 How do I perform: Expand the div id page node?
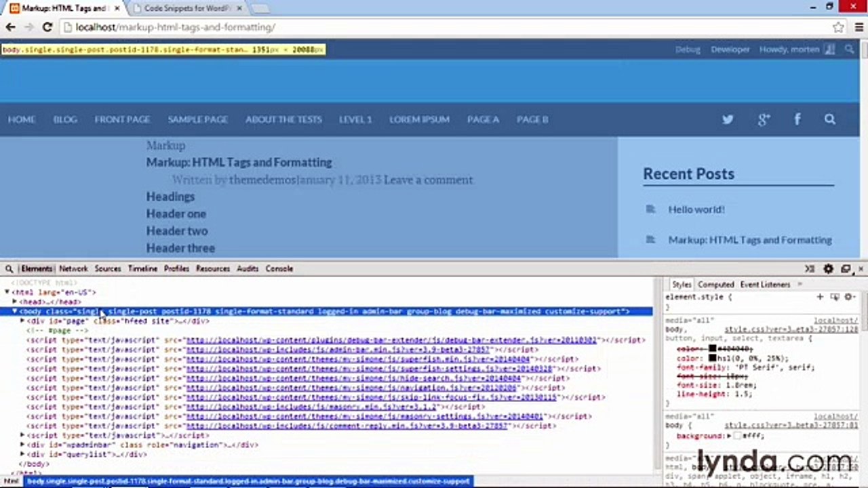[22, 321]
